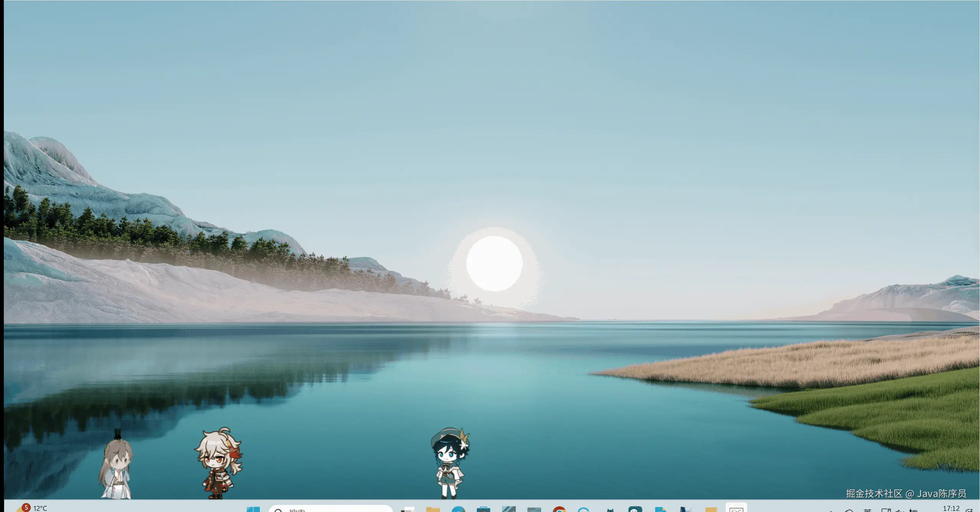
Task: Click the blue document icon on taskbar
Action: pyautogui.click(x=660, y=510)
